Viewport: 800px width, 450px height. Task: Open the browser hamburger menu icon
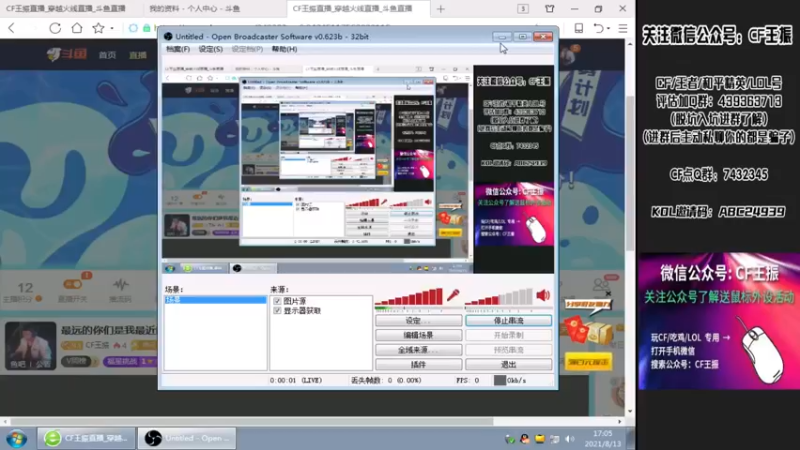[x=623, y=28]
